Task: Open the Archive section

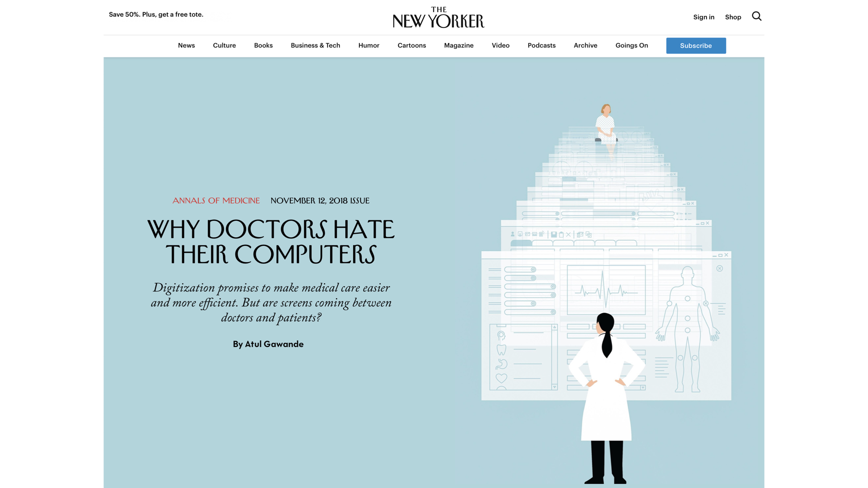Action: coord(585,45)
